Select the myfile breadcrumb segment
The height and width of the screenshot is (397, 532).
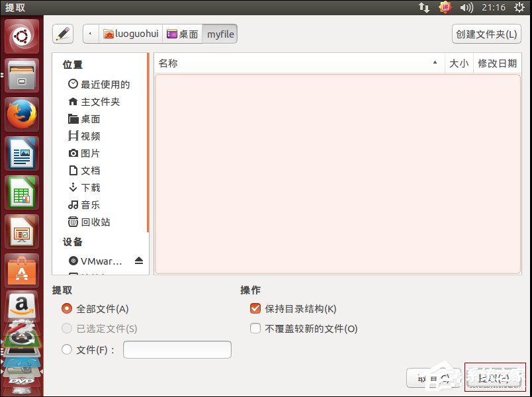pyautogui.click(x=220, y=34)
